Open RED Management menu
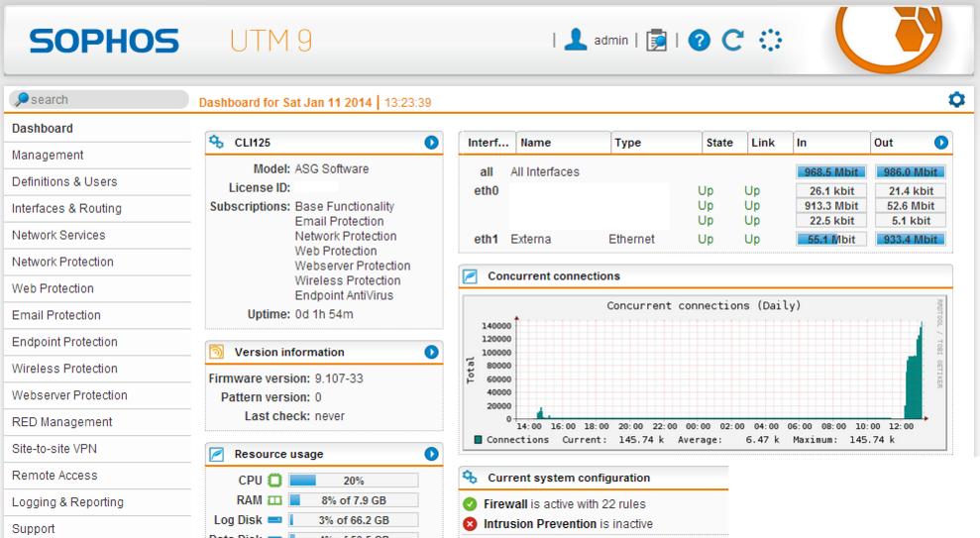The image size is (980, 538). click(x=97, y=422)
